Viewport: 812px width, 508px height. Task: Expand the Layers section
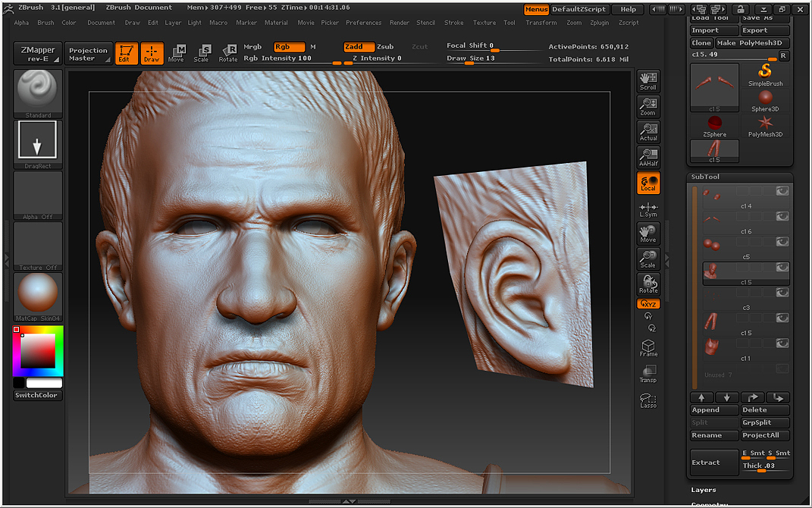(704, 490)
